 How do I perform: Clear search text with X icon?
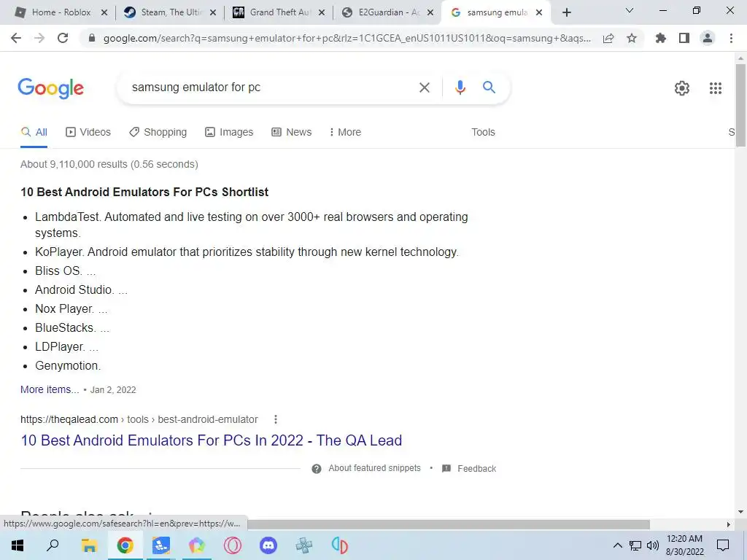coord(424,87)
